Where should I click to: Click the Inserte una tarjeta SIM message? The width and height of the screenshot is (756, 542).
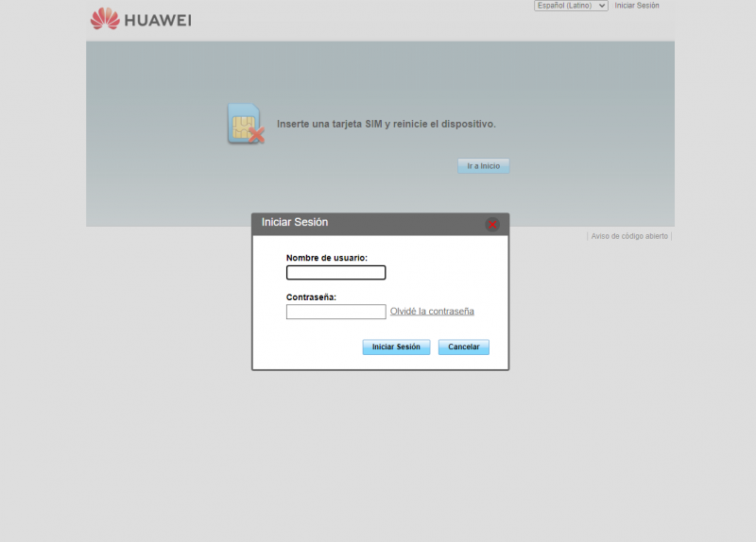tap(386, 124)
